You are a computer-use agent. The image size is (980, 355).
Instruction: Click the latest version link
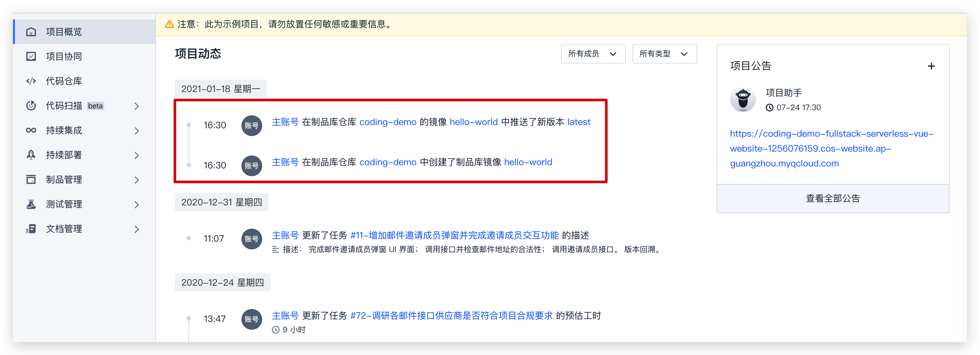coord(579,122)
